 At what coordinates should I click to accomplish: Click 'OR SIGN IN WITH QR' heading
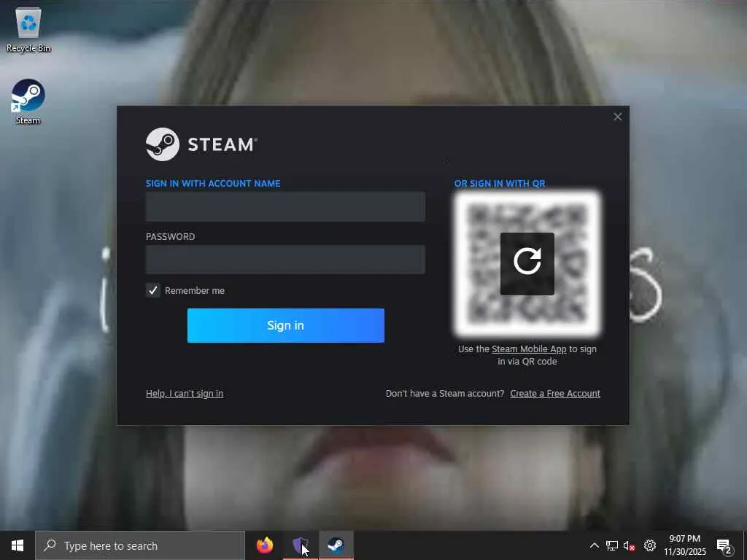[500, 183]
